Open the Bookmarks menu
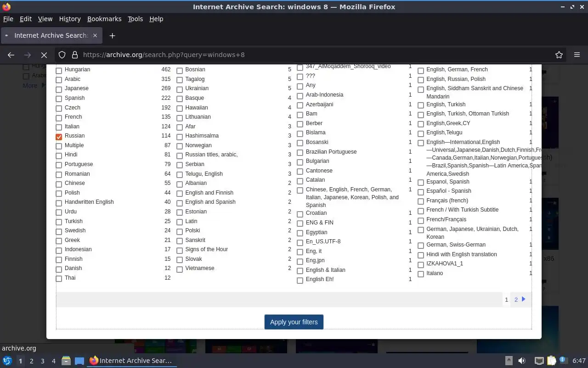 tap(104, 19)
